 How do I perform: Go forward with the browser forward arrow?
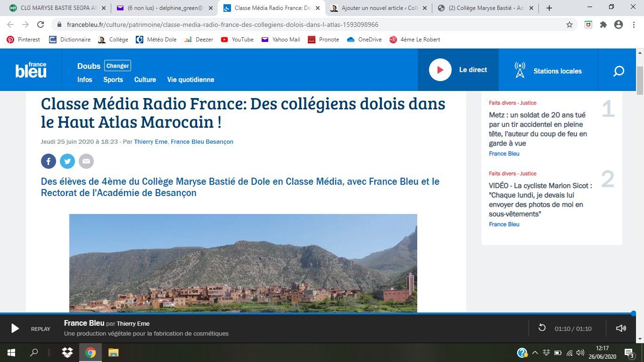pos(25,25)
